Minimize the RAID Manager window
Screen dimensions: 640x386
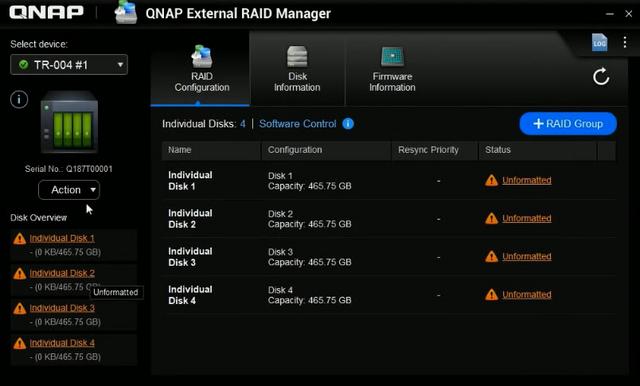(x=610, y=13)
